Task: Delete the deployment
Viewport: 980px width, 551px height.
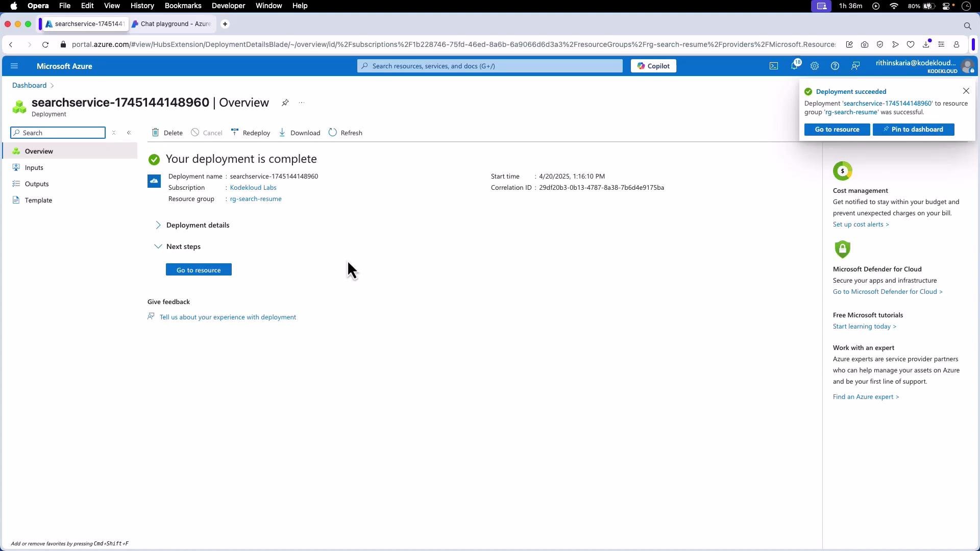Action: point(167,133)
